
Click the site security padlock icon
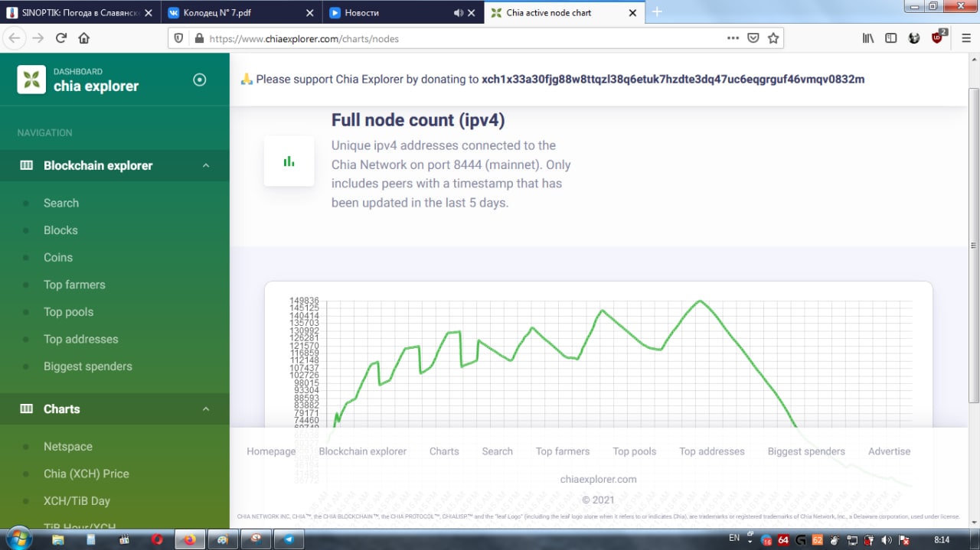(x=199, y=38)
